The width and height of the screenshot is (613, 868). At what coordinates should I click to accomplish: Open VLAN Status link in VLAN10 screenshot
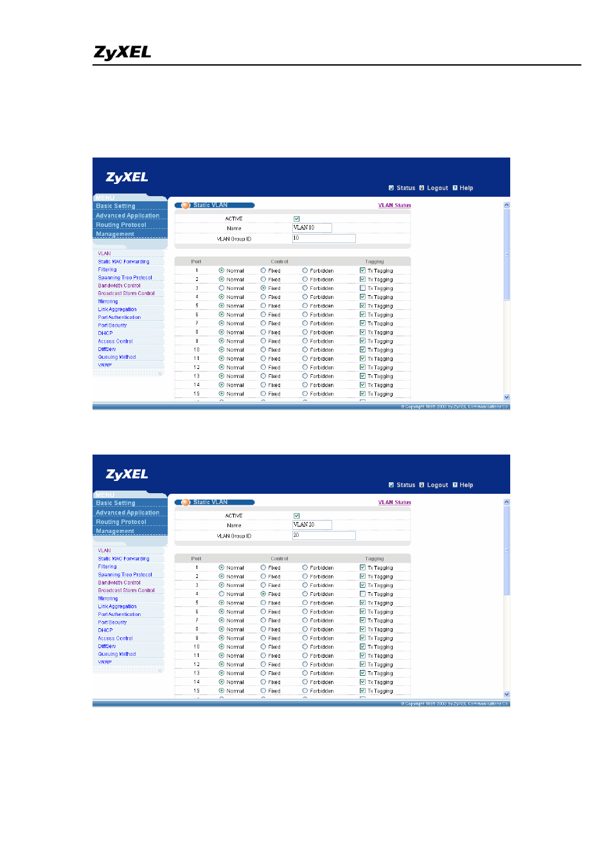(395, 206)
